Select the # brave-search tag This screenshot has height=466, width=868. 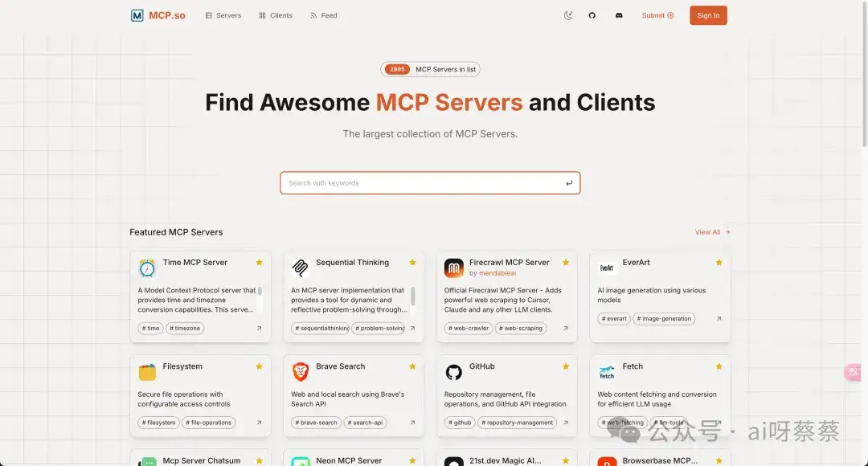coord(316,423)
